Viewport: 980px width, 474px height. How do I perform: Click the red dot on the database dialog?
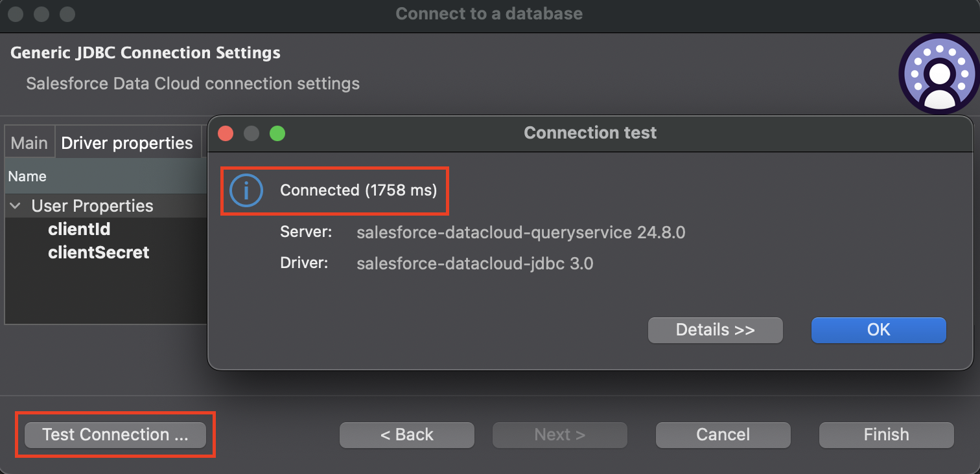pyautogui.click(x=15, y=13)
